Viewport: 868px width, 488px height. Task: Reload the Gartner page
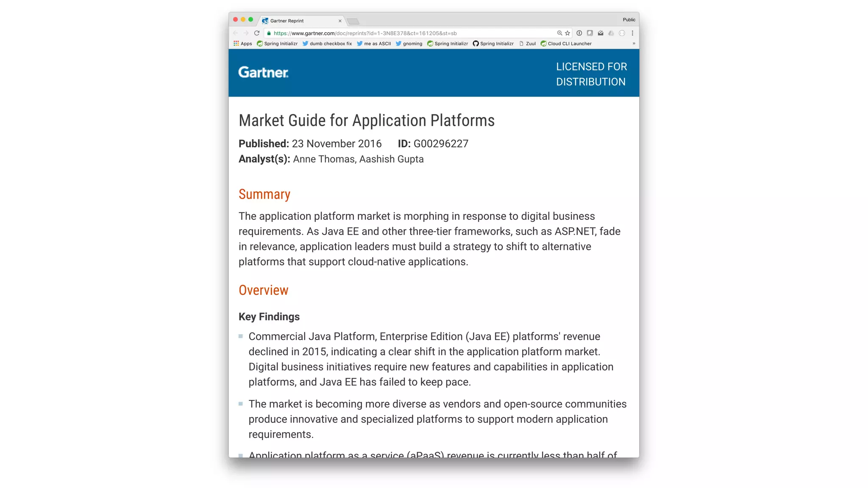(257, 33)
